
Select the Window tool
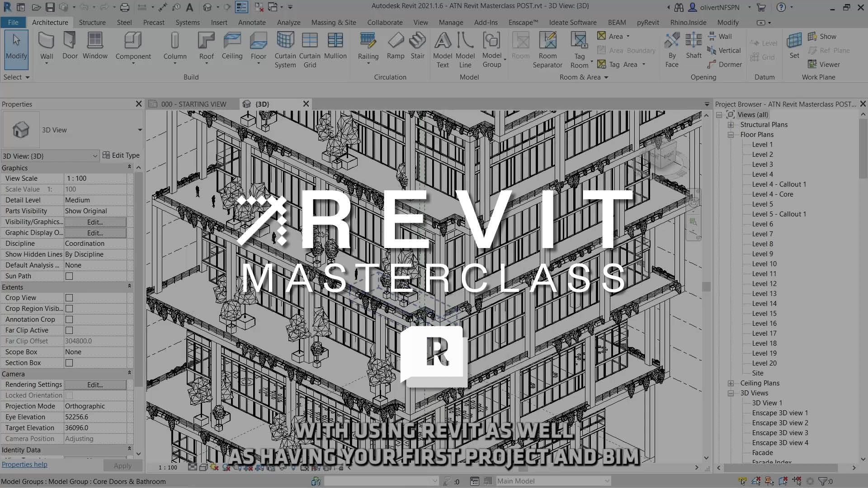tap(95, 45)
